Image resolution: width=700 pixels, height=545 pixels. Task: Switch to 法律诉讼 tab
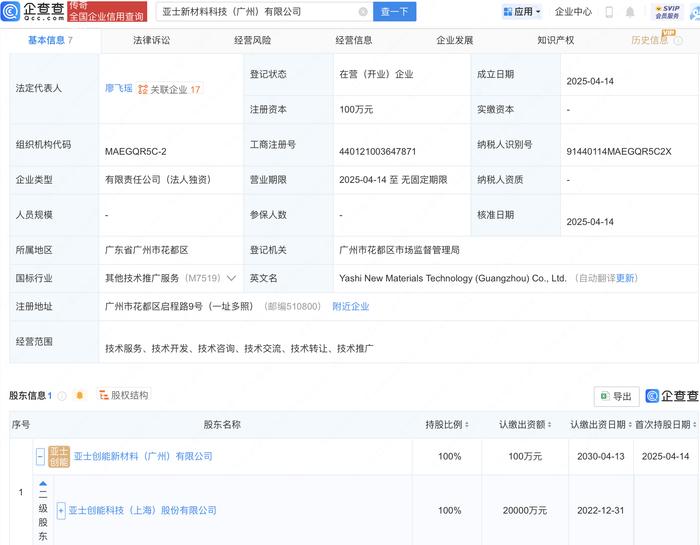pos(151,41)
